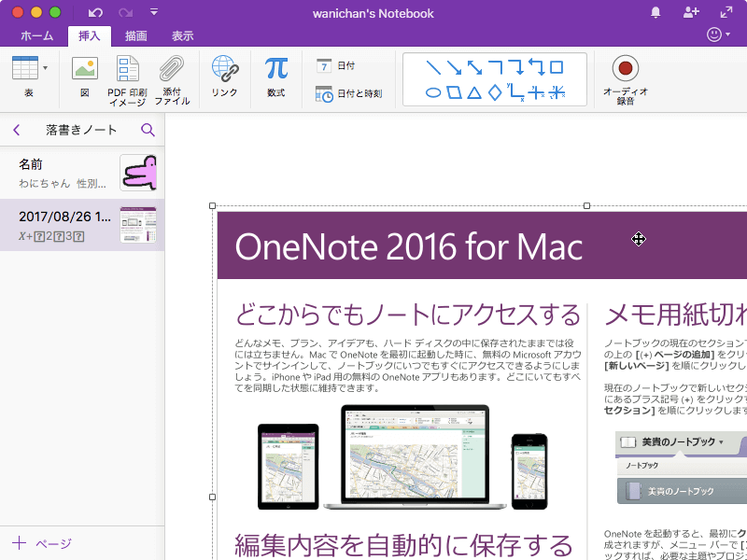This screenshot has height=560, width=747.
Task: Switch to the 表示 tab
Action: coord(182,35)
